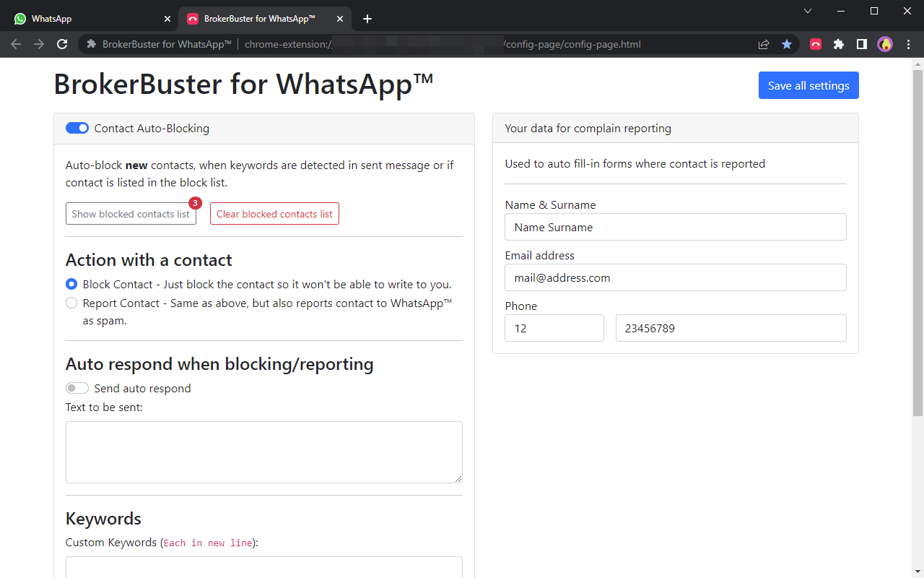The height and width of the screenshot is (578, 924).
Task: Click the Keywords heading
Action: click(x=103, y=519)
